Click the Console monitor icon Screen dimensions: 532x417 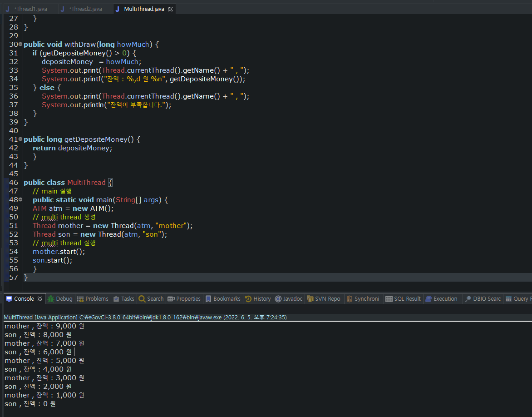9,299
